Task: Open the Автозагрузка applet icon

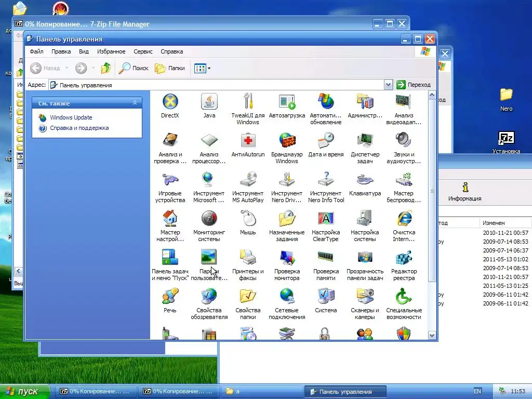Action: pos(287,102)
